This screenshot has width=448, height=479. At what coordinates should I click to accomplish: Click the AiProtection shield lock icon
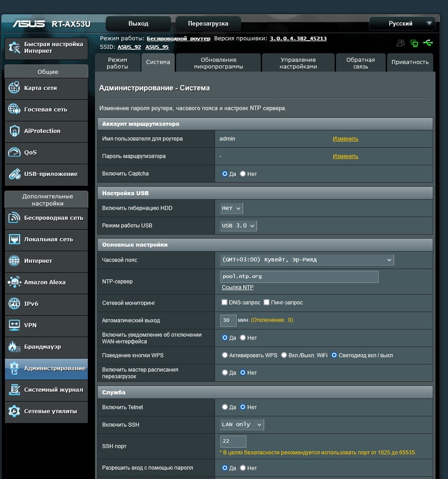point(14,131)
